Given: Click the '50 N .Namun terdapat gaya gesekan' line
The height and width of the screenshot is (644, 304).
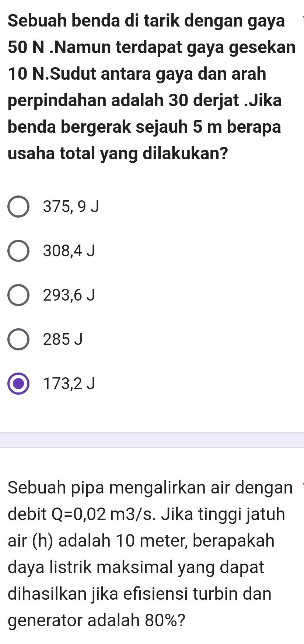Looking at the screenshot, I should pyautogui.click(x=151, y=47).
